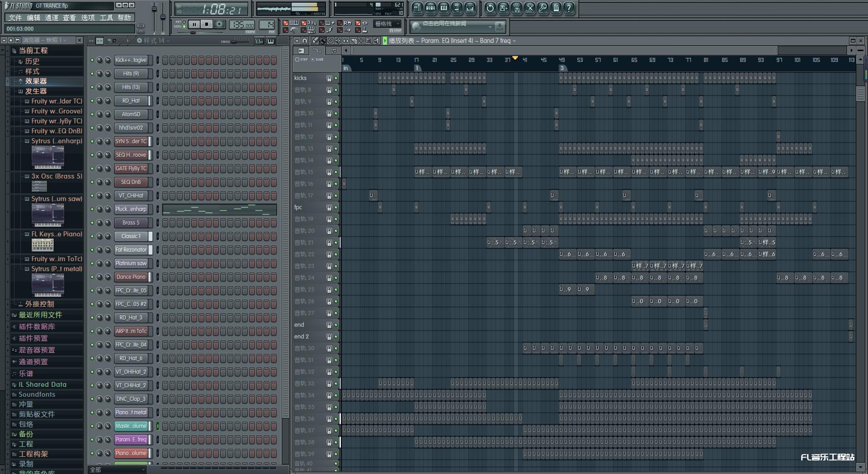Viewport: 868px width, 474px height.
Task: Adjust the swing slider in step sequencer
Action: pos(240,41)
